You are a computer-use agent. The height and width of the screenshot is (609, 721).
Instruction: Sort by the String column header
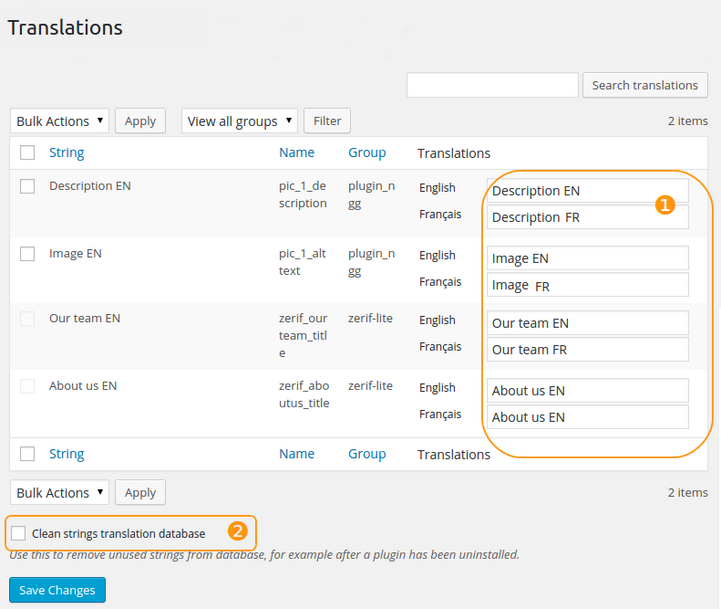click(x=67, y=153)
